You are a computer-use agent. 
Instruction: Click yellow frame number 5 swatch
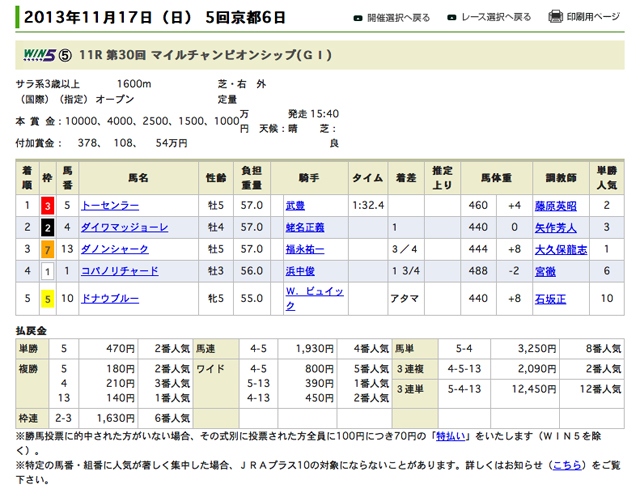point(48,299)
